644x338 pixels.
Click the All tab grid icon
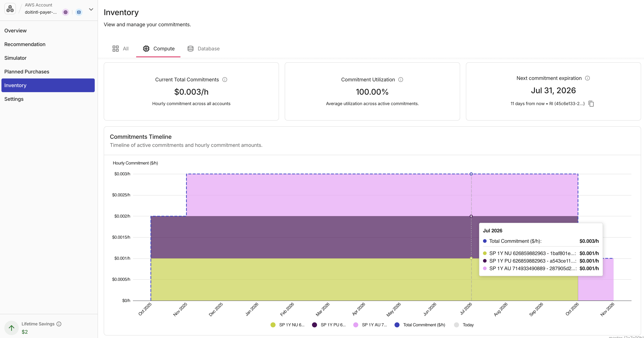(x=115, y=49)
